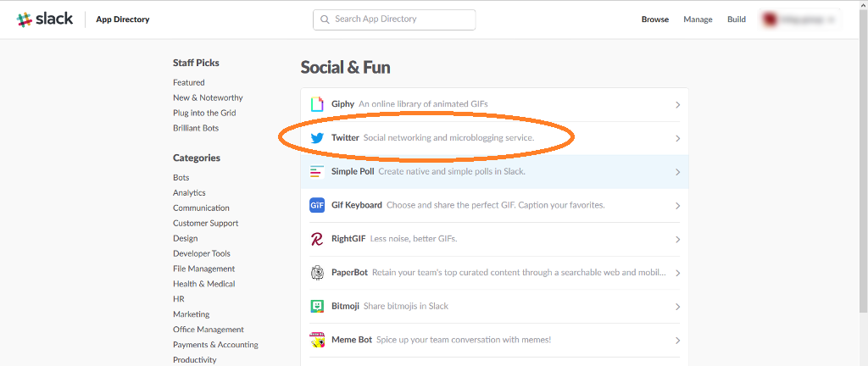This screenshot has width=868, height=366.
Task: Click the Gif Keyboard app icon
Action: [x=317, y=205]
